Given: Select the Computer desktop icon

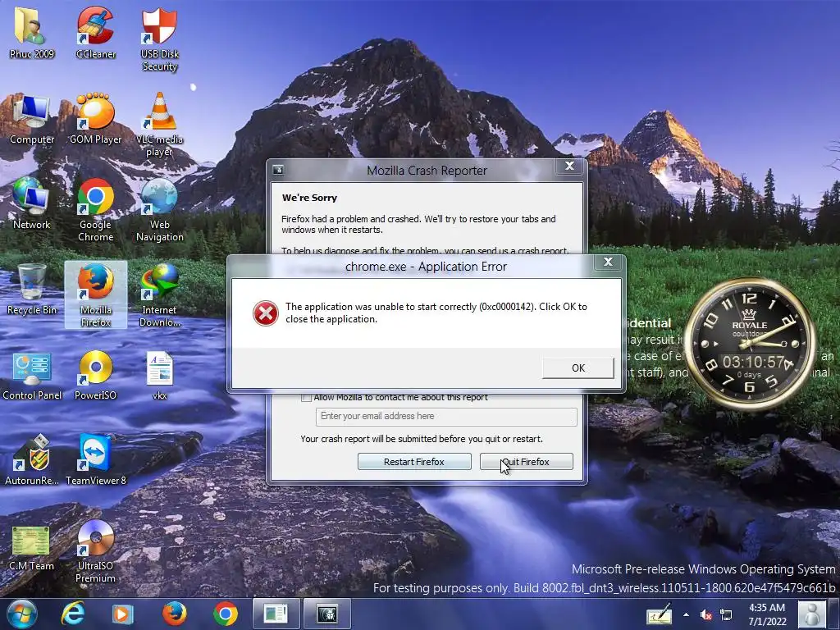Looking at the screenshot, I should 31,119.
